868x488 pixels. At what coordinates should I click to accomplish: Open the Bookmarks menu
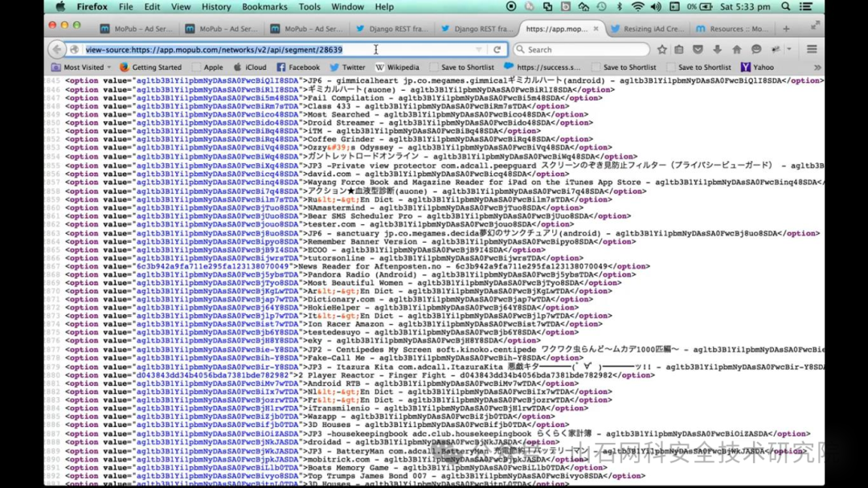[264, 6]
